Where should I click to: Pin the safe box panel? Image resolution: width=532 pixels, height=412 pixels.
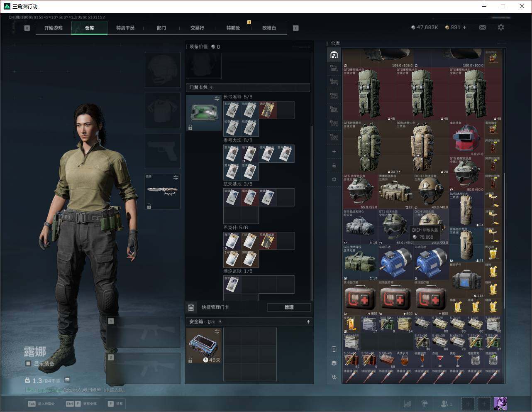[308, 322]
